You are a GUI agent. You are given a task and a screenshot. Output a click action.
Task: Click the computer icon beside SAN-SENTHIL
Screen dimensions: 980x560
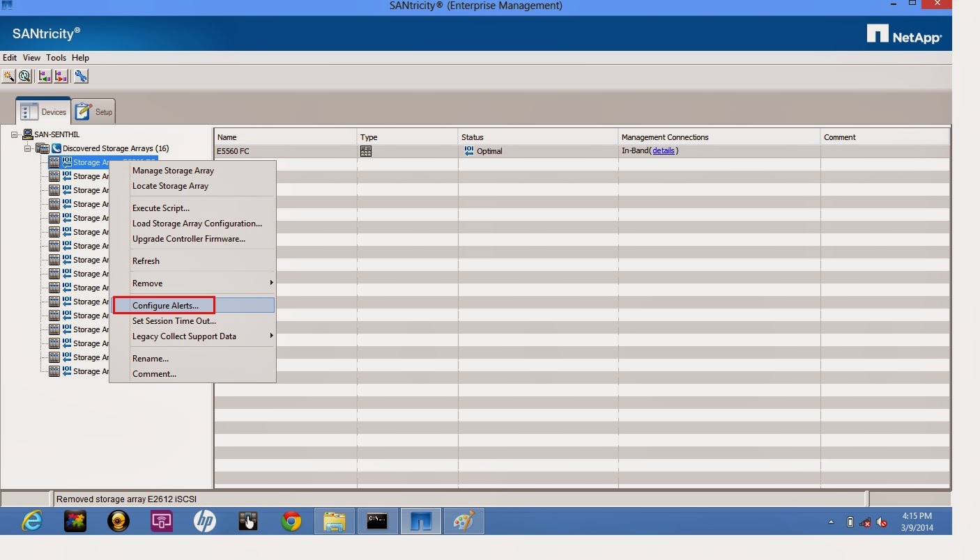point(28,134)
